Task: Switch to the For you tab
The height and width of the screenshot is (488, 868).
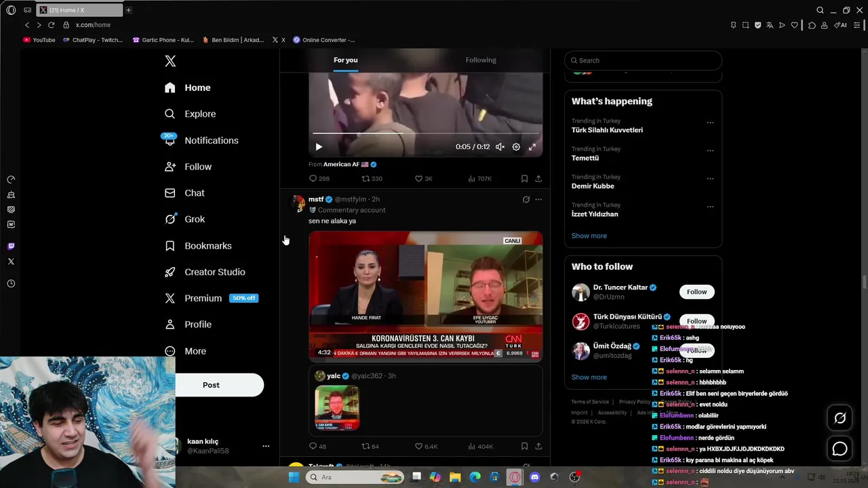Action: tap(345, 60)
